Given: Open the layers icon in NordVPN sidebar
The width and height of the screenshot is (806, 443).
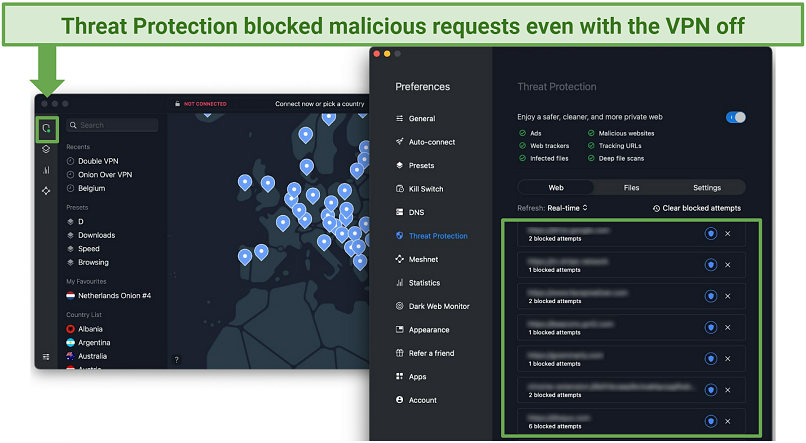Looking at the screenshot, I should tap(46, 149).
